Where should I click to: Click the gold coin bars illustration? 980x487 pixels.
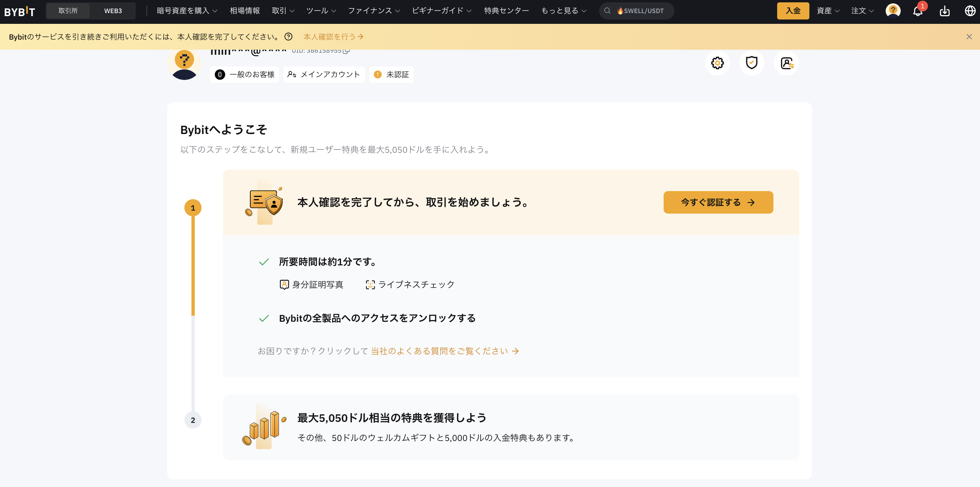coord(264,426)
